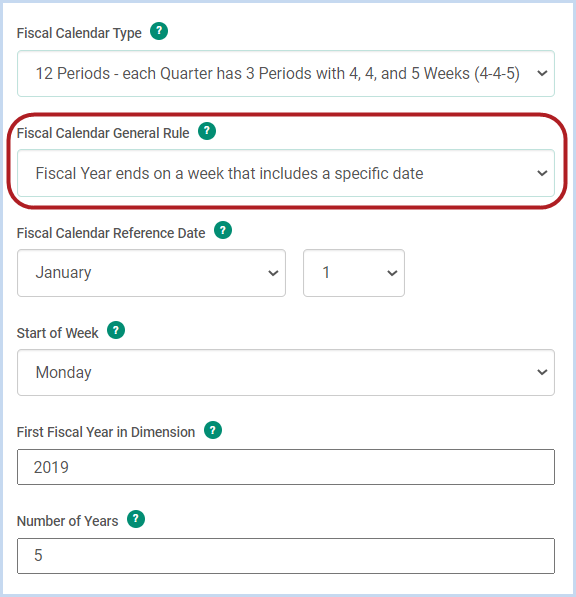Open the January month dropdown
Image resolution: width=576 pixels, height=597 pixels.
point(151,273)
